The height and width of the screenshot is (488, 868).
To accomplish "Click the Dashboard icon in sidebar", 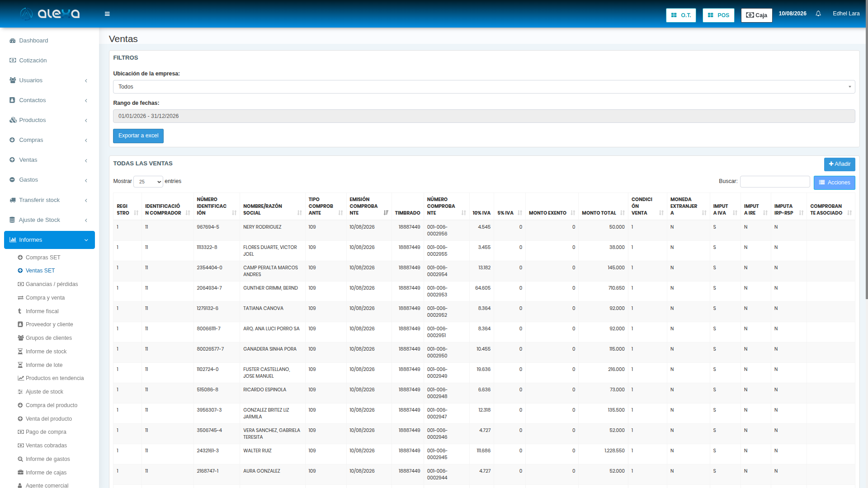I will click(x=13, y=41).
